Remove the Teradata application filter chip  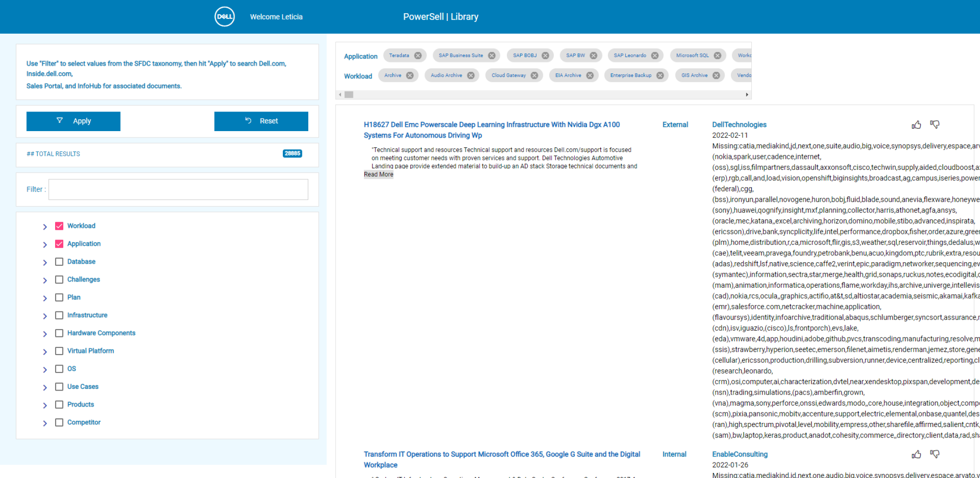point(418,56)
